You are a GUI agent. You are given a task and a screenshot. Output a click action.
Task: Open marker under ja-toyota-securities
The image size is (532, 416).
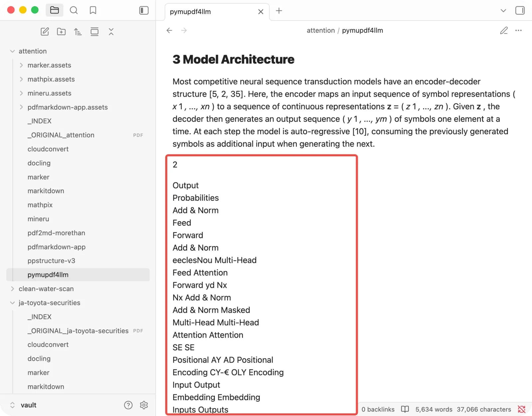click(x=38, y=373)
